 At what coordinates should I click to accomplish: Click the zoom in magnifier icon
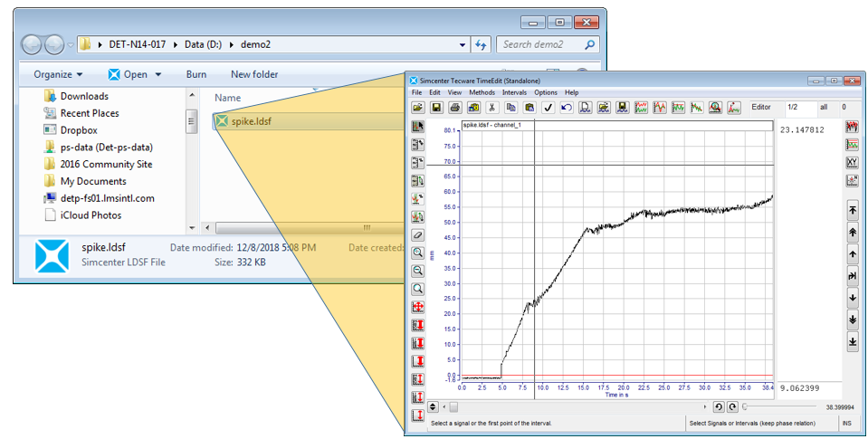point(417,253)
